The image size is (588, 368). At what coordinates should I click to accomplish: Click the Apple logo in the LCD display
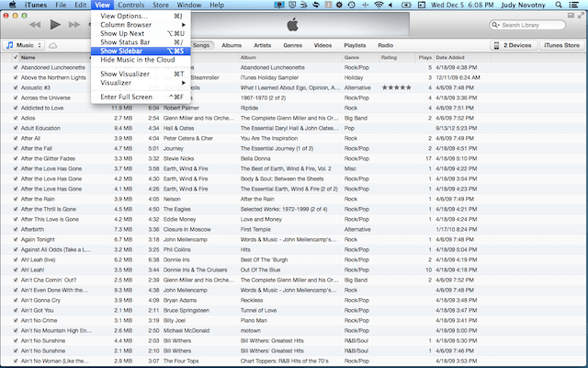pyautogui.click(x=292, y=25)
